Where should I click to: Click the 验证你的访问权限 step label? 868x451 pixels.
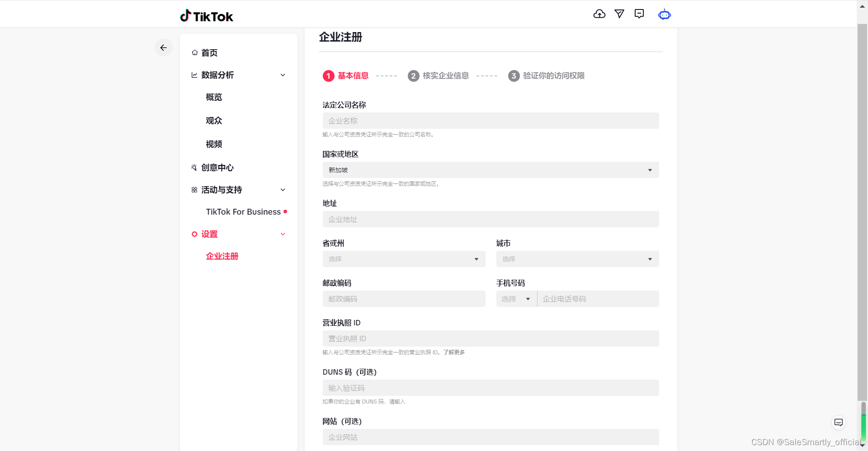554,76
